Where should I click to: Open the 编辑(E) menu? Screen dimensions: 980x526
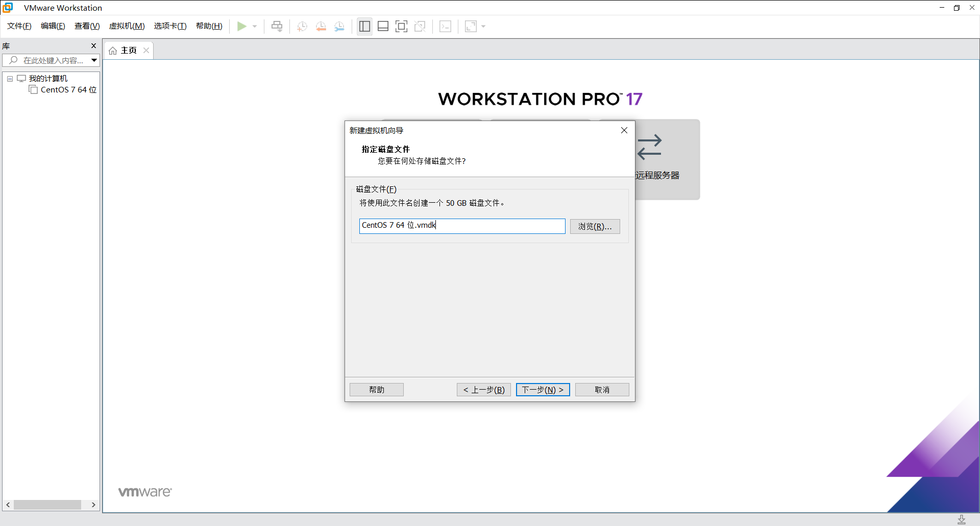pos(53,26)
